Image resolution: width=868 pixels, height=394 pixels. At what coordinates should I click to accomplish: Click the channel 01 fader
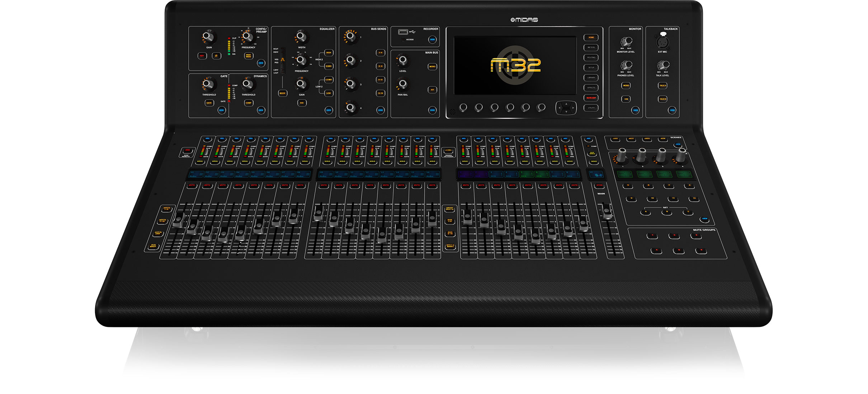pos(179,220)
